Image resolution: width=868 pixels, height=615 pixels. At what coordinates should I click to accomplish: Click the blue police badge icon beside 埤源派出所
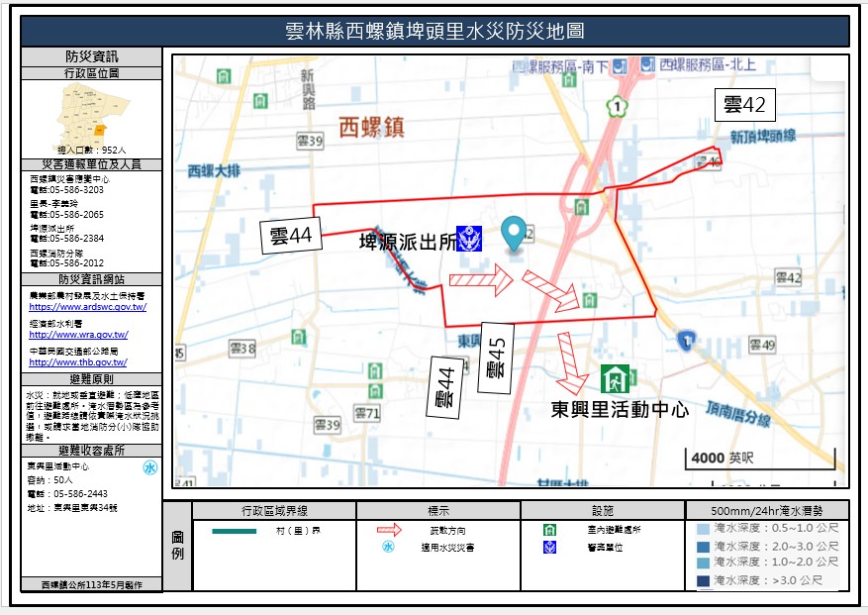[x=469, y=240]
